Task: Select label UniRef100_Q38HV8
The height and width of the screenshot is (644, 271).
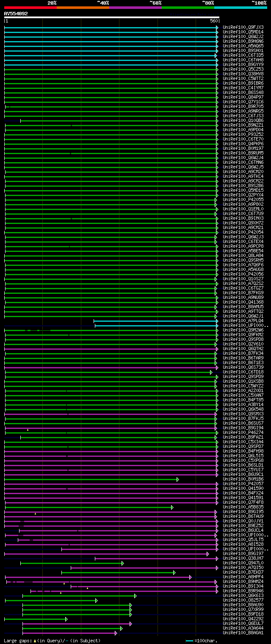Action: (243, 74)
